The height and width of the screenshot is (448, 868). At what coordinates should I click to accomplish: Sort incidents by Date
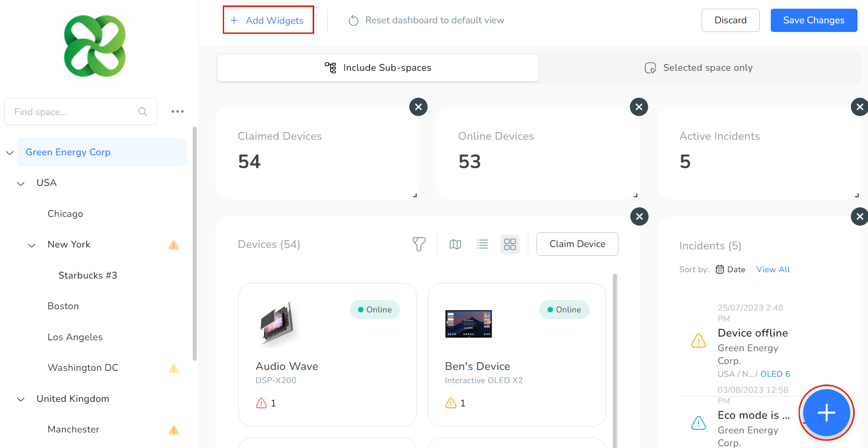click(731, 269)
